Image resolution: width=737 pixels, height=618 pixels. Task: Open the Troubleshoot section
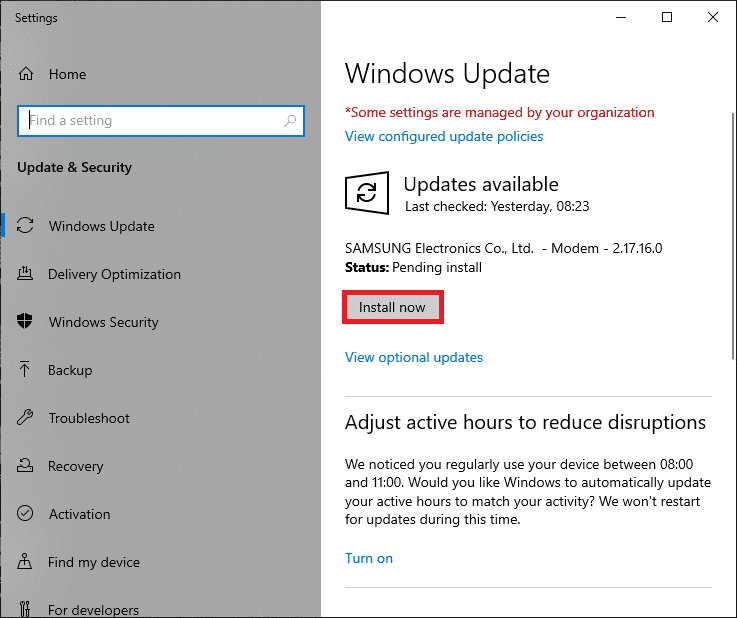pos(89,418)
